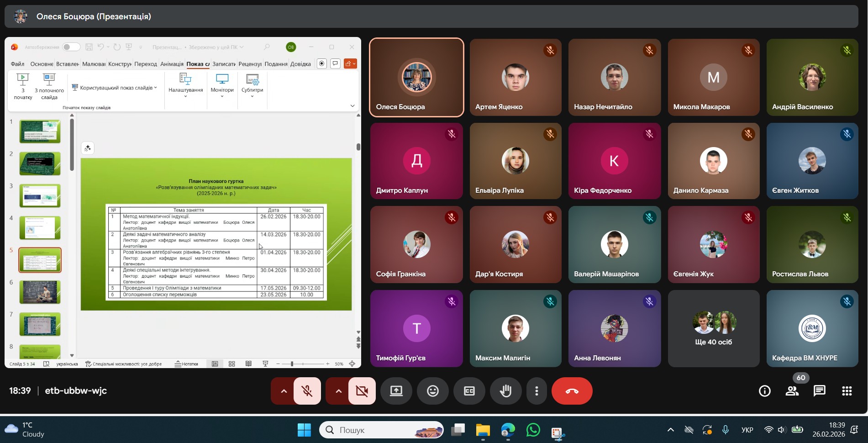Turn on closed captions
The image size is (868, 443).
[469, 391]
